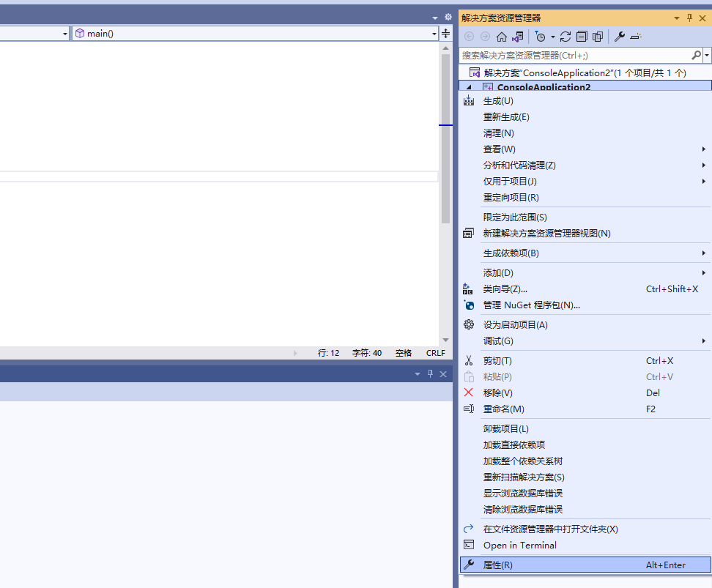Click the horizontal scroll right arrow in editor

pos(295,353)
